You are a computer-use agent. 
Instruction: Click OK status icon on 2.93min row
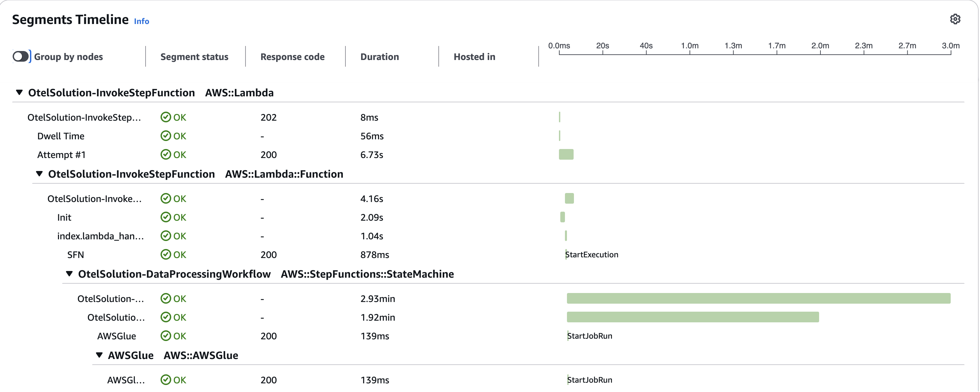(166, 299)
